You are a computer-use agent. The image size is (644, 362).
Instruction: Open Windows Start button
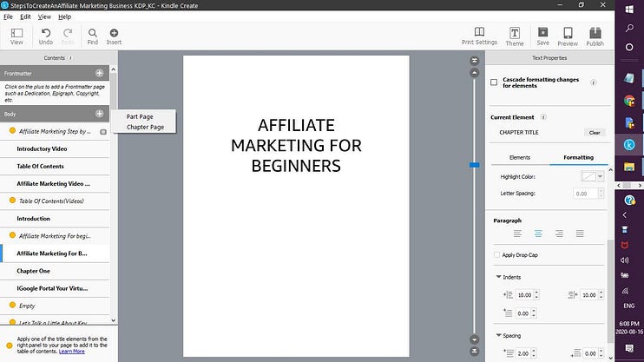(629, 9)
